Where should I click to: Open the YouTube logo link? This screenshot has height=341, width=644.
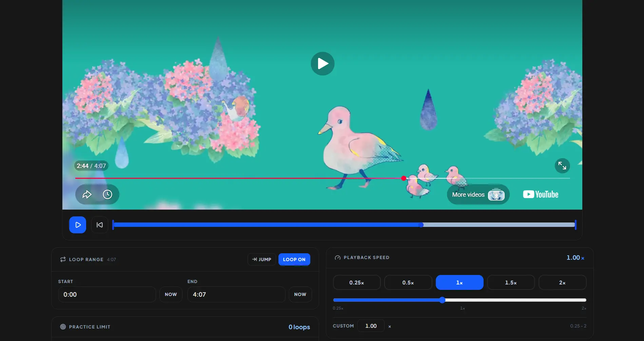pyautogui.click(x=541, y=194)
